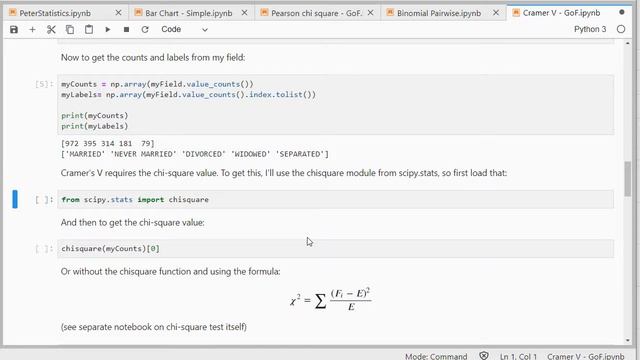Click the text 'And then to get the chi-square value:'

(x=133, y=223)
